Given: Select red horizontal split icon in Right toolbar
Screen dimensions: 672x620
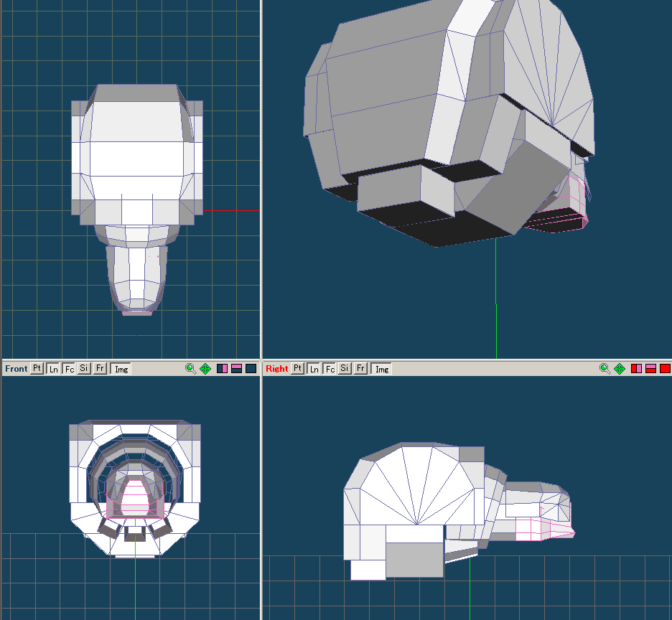Looking at the screenshot, I should click(650, 369).
